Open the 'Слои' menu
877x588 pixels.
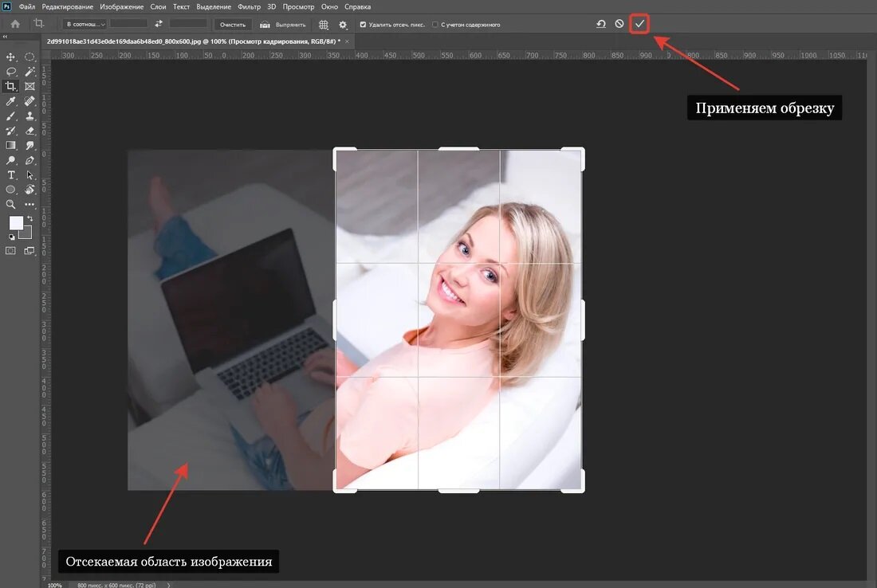point(159,6)
